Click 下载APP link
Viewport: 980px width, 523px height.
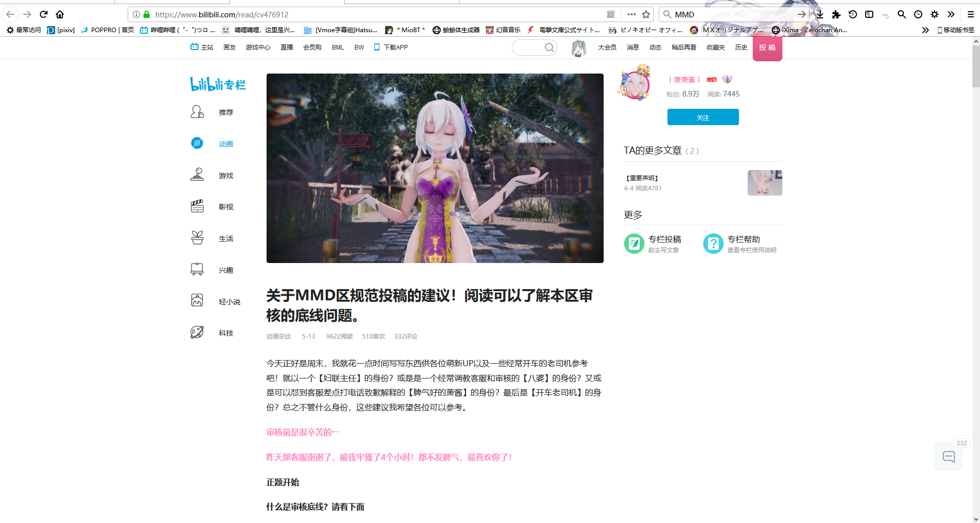point(391,47)
